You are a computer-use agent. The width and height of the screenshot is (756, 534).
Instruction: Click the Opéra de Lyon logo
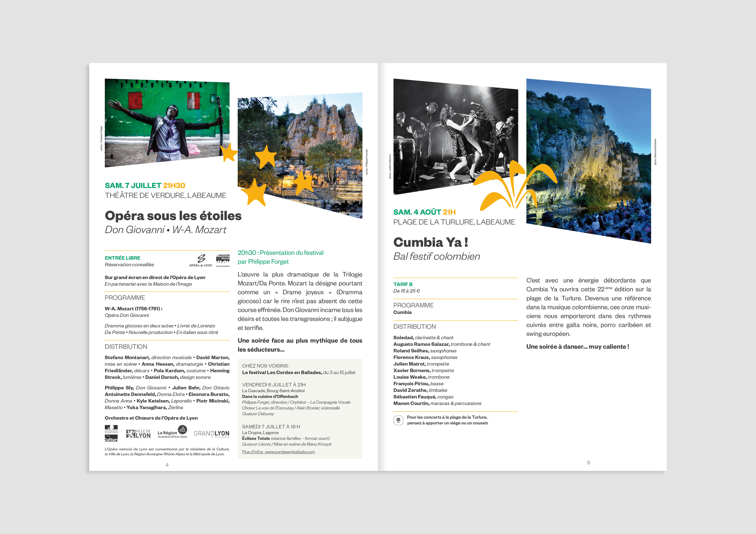[201, 260]
